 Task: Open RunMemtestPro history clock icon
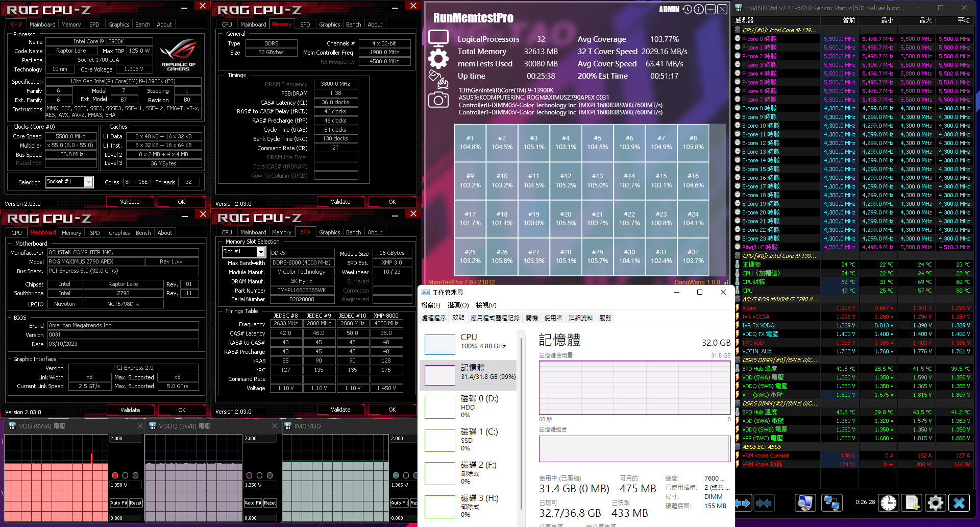[688, 9]
